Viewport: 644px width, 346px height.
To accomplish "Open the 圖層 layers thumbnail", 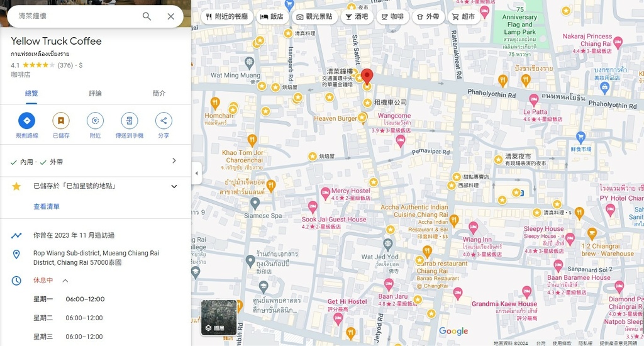I will (218, 318).
